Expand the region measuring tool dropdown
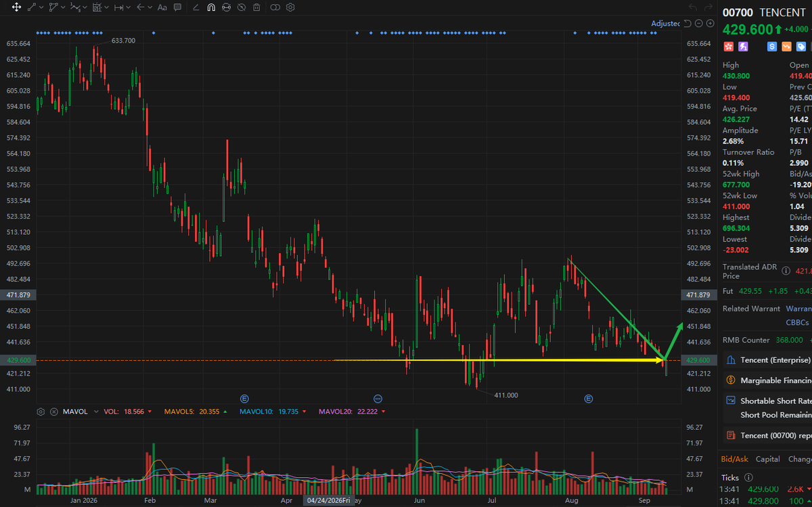Screen dimensions: 812x507 coord(106,8)
